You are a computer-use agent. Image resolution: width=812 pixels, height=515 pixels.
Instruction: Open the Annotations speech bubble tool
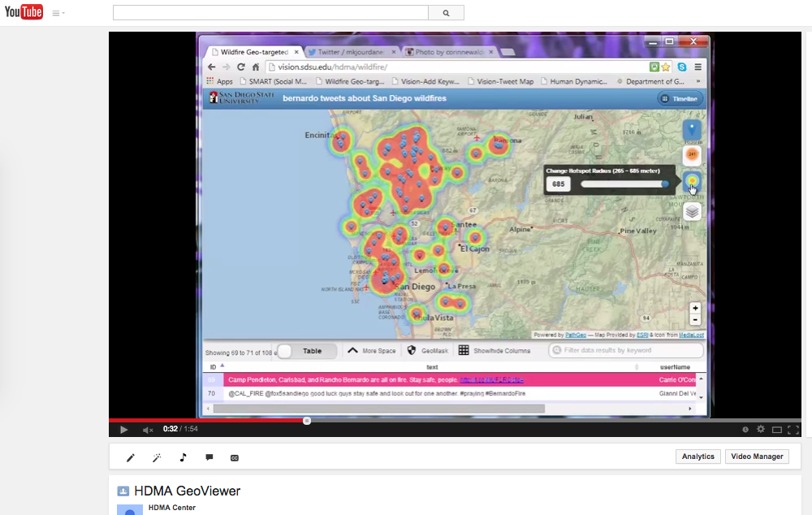(209, 457)
